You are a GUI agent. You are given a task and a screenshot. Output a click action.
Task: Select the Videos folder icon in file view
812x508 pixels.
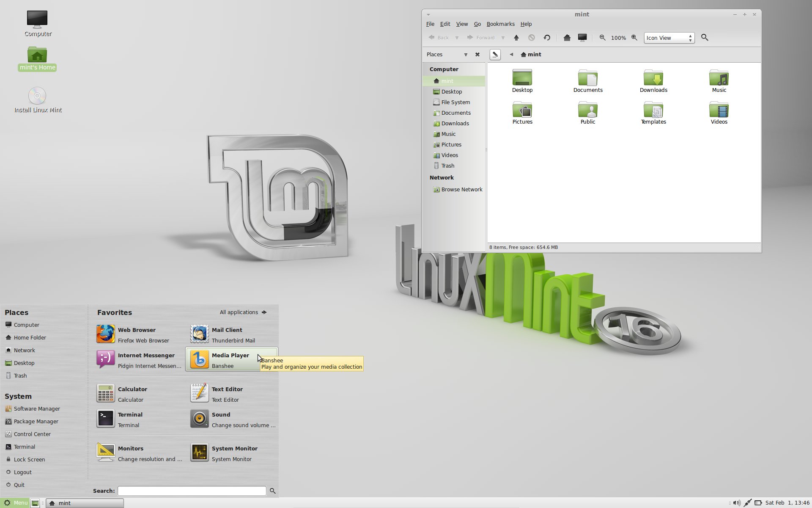719,113
